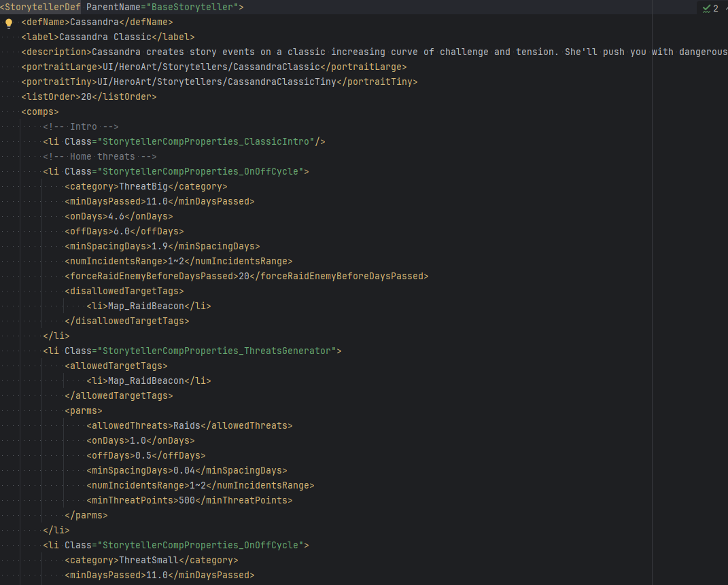Click the minSpacingDays 1.9 line
Image resolution: width=728 pixels, height=585 pixels.
(x=162, y=247)
